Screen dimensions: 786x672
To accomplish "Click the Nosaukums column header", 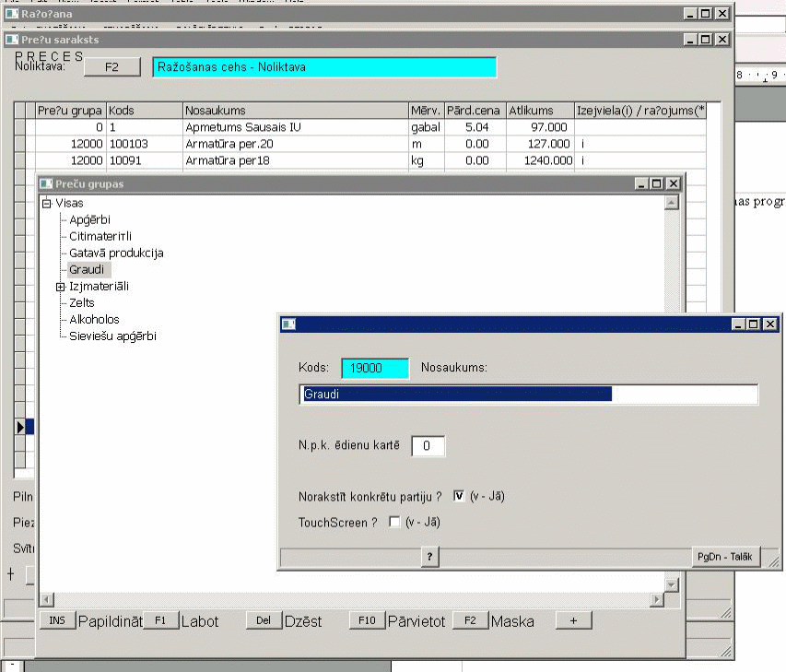I will pos(296,111).
